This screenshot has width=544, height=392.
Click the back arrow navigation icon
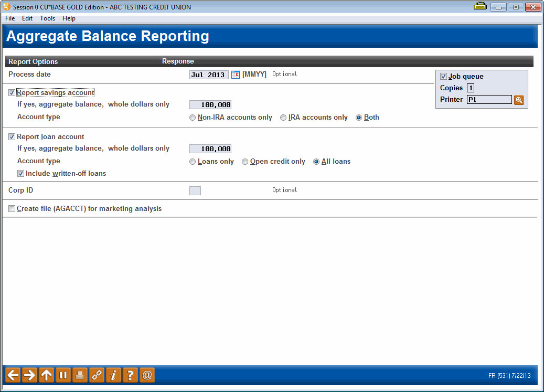coord(13,375)
